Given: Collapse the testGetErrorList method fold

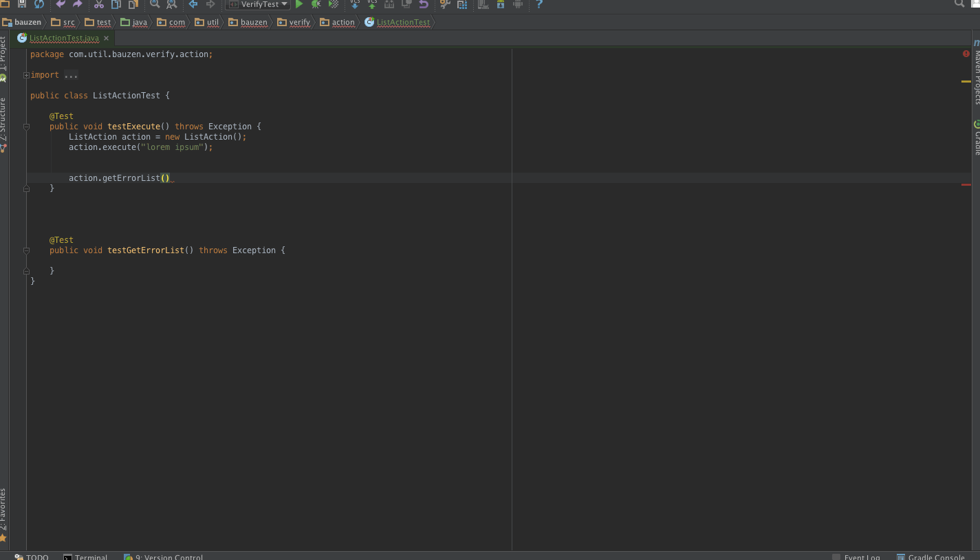Looking at the screenshot, I should click(x=26, y=250).
